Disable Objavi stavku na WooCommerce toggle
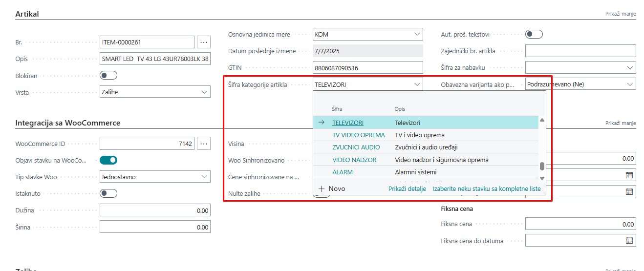The height and width of the screenshot is (271, 644). point(108,160)
